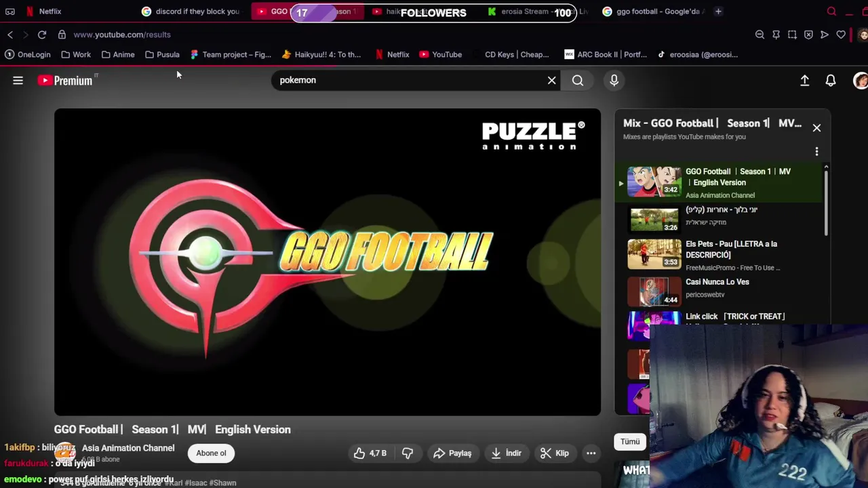The height and width of the screenshot is (488, 868).
Task: Play the GGO Football Season 1 playlist item
Action: [719, 183]
